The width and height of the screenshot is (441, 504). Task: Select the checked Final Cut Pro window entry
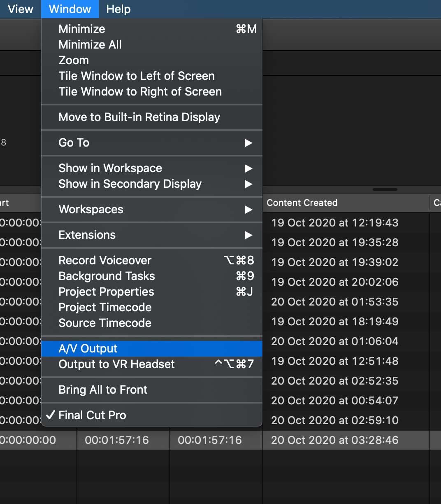click(152, 415)
